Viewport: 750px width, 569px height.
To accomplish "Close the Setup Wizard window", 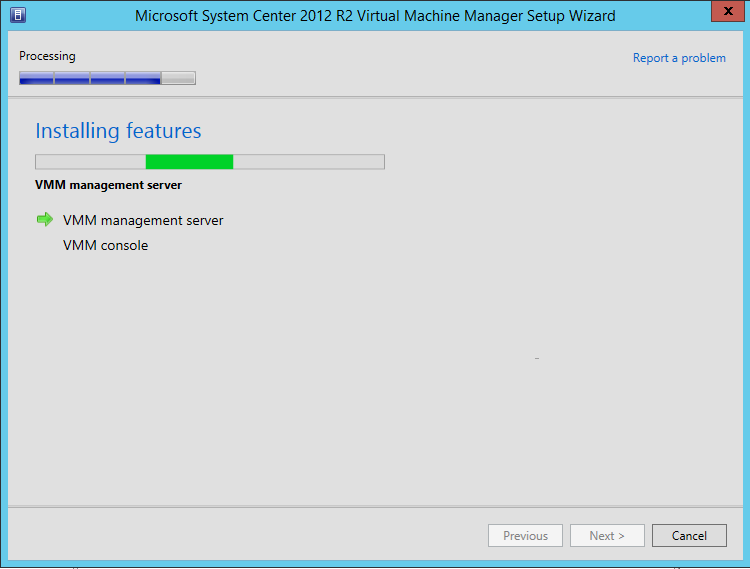I will tap(728, 11).
